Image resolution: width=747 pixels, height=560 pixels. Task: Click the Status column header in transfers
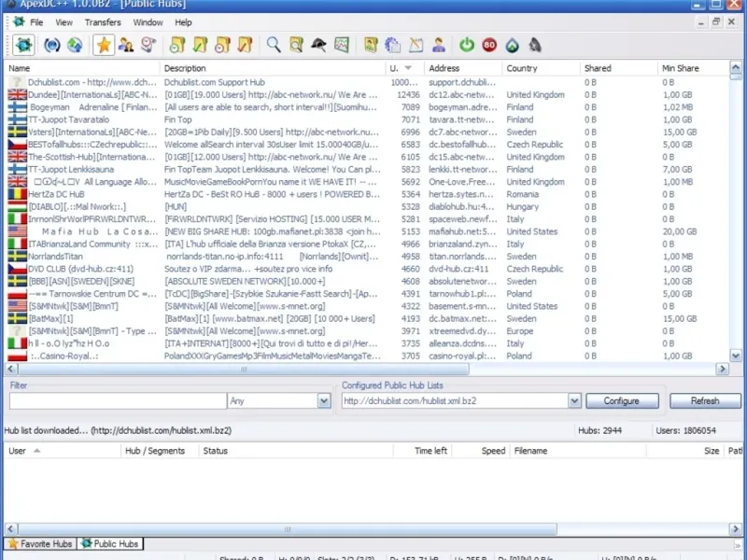(x=296, y=451)
